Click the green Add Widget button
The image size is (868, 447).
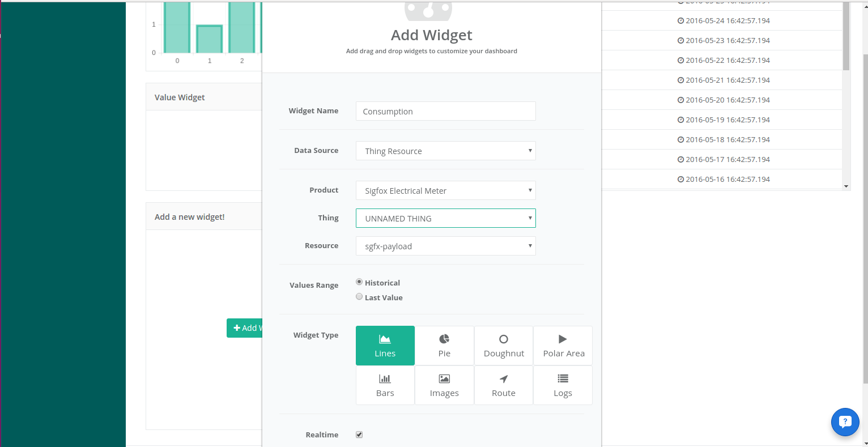pyautogui.click(x=244, y=328)
